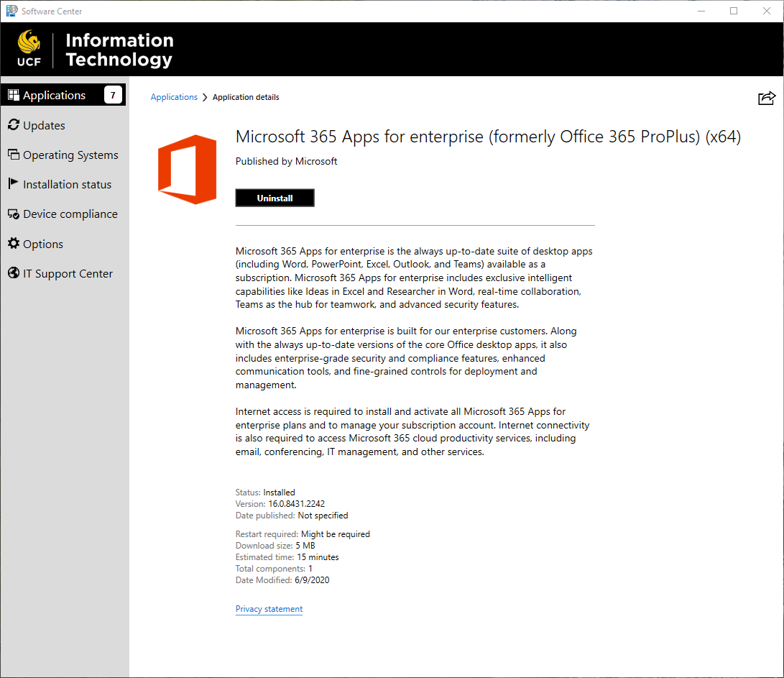
Task: Click the Total components: 1 line
Action: (x=274, y=569)
